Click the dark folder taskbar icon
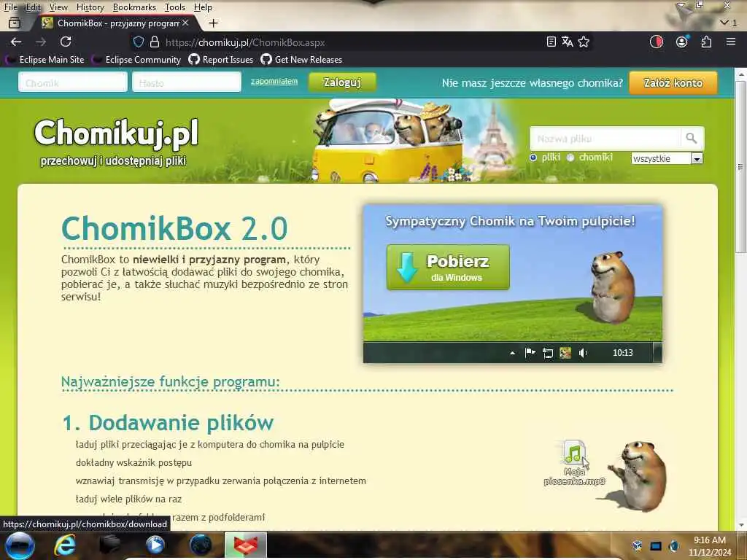 pyautogui.click(x=109, y=545)
